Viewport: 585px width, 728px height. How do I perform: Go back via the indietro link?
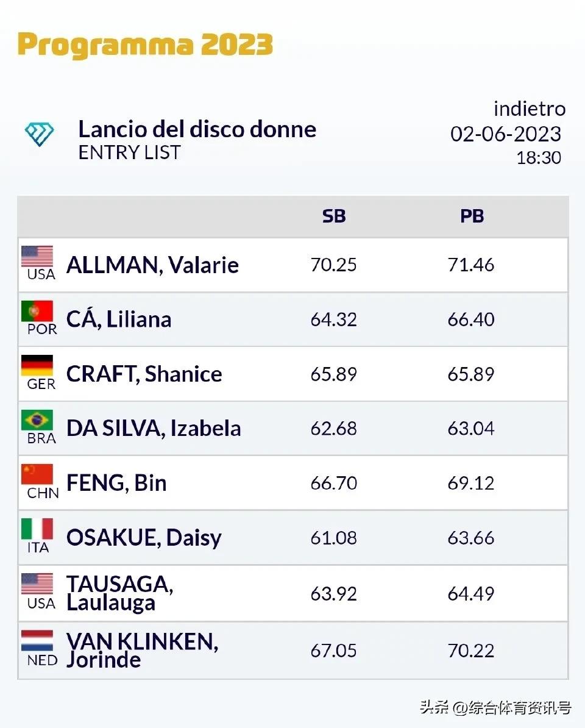(x=529, y=109)
